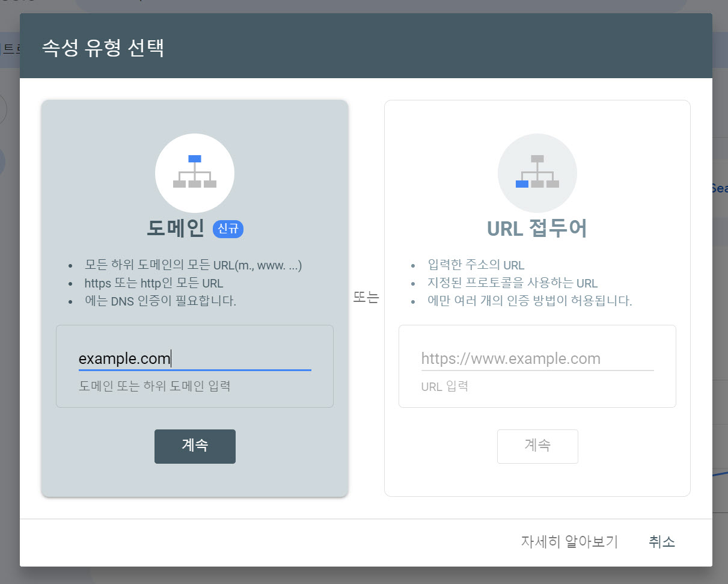Click the domain hierarchy icon above 도메인

pos(195,173)
